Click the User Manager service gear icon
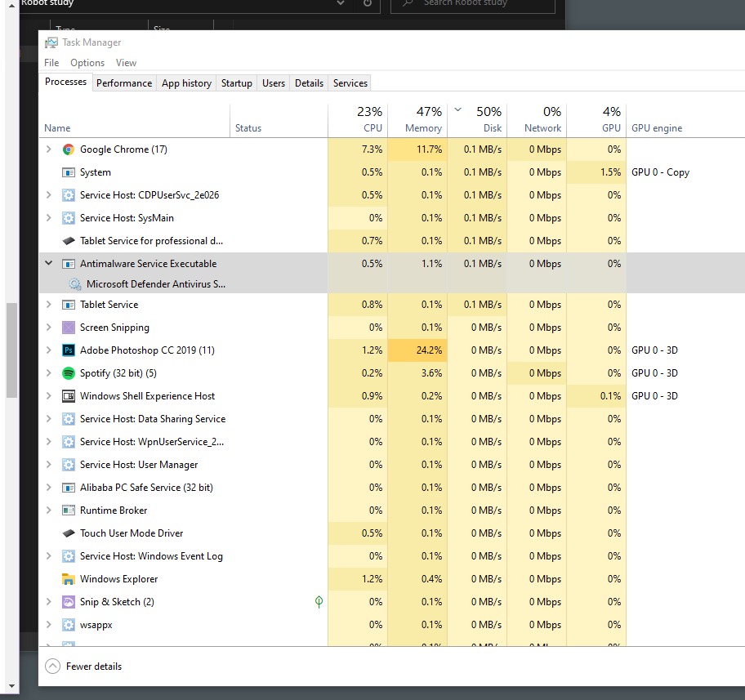 (69, 464)
